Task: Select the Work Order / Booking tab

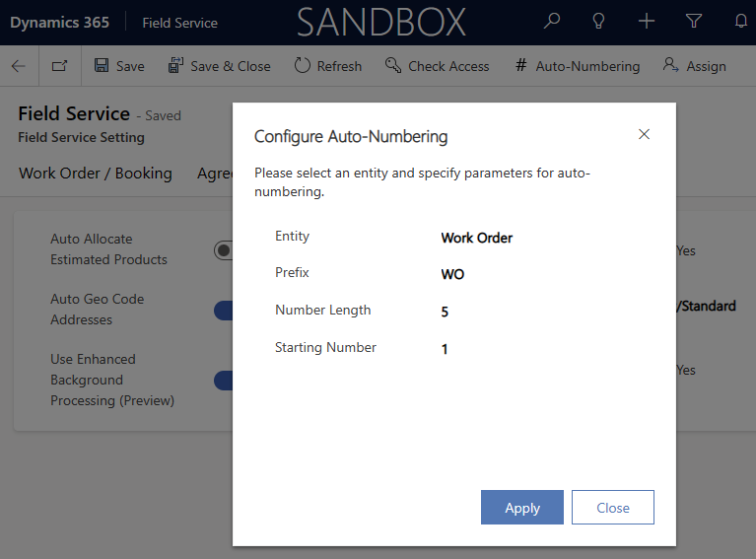Action: 96,174
